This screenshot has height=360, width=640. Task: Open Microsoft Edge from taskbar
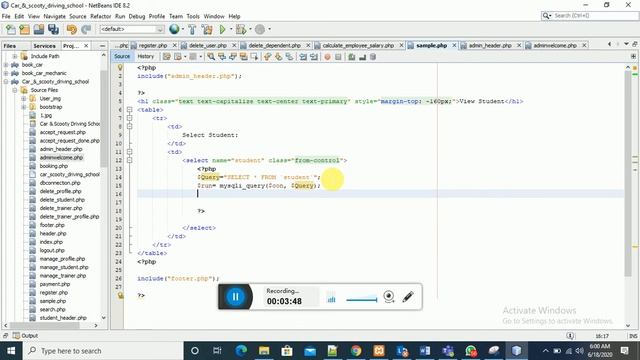(x=241, y=351)
